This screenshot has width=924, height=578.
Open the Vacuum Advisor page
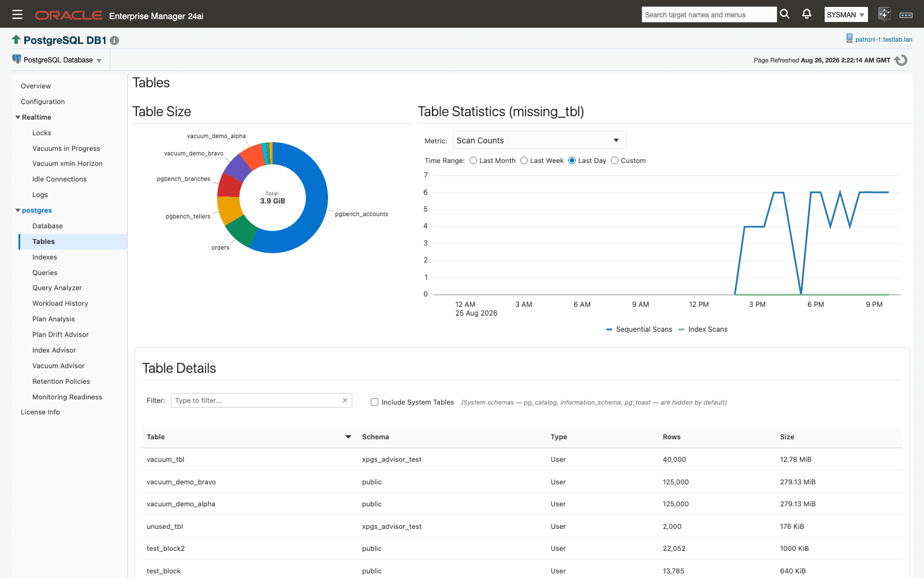click(x=58, y=366)
